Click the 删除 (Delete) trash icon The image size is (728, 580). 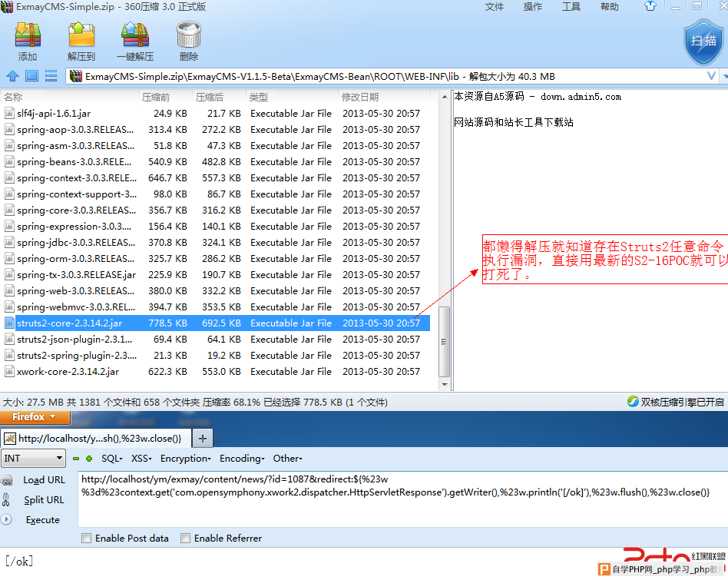(188, 35)
